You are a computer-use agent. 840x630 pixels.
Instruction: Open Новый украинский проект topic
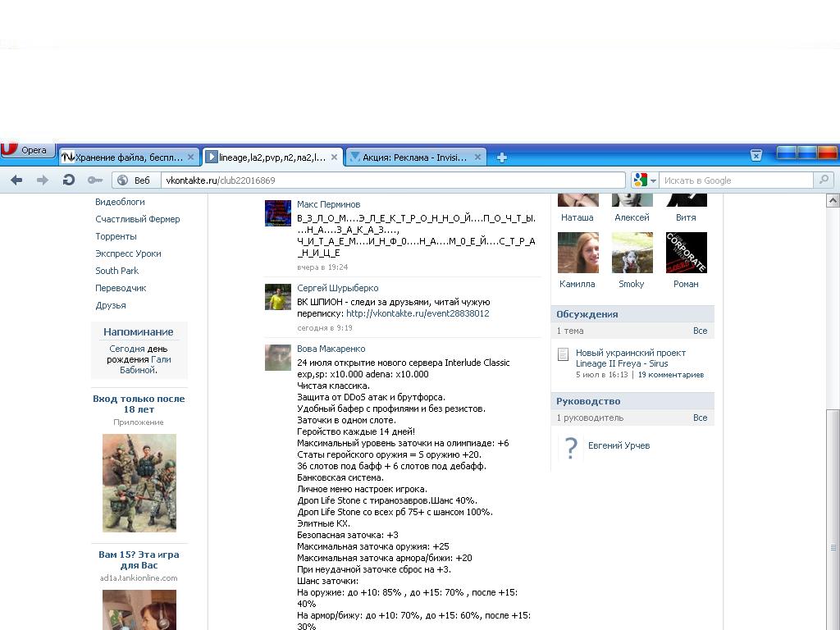[631, 358]
